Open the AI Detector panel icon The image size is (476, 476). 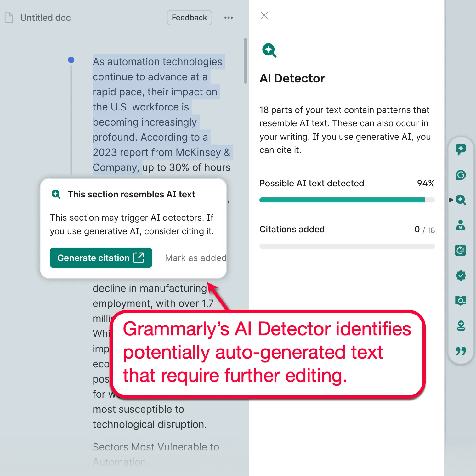tap(461, 200)
